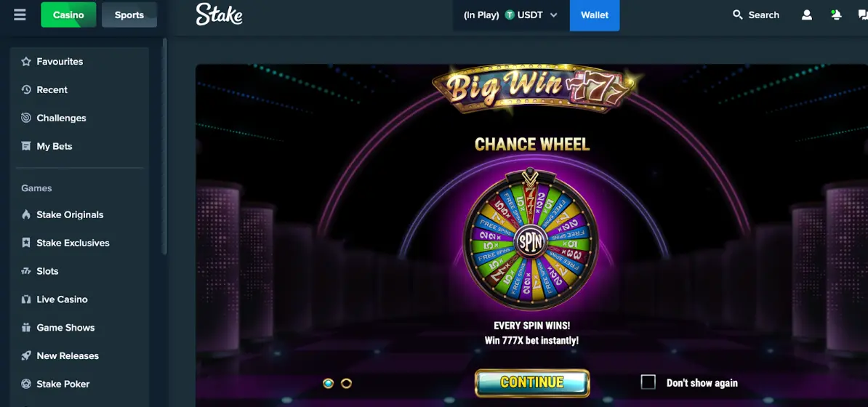Image resolution: width=868 pixels, height=407 pixels.
Task: Switch to the Casino tab
Action: 68,15
